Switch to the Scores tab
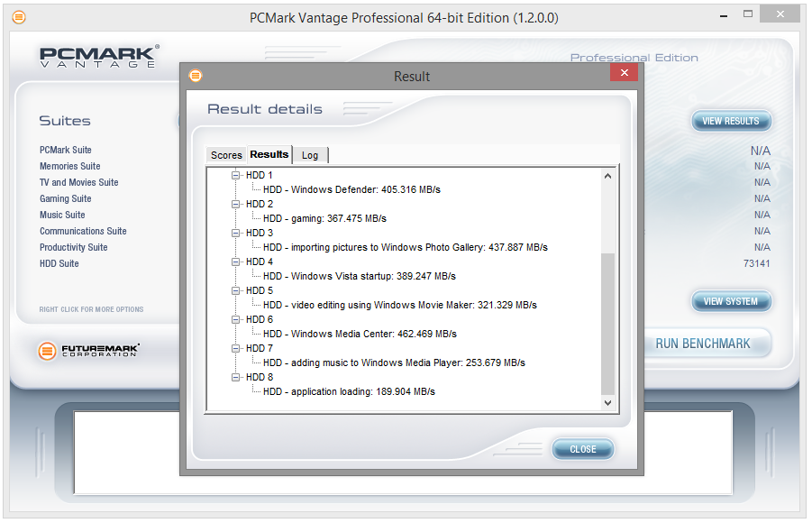Viewport: 812px width, 523px height. pyautogui.click(x=226, y=155)
